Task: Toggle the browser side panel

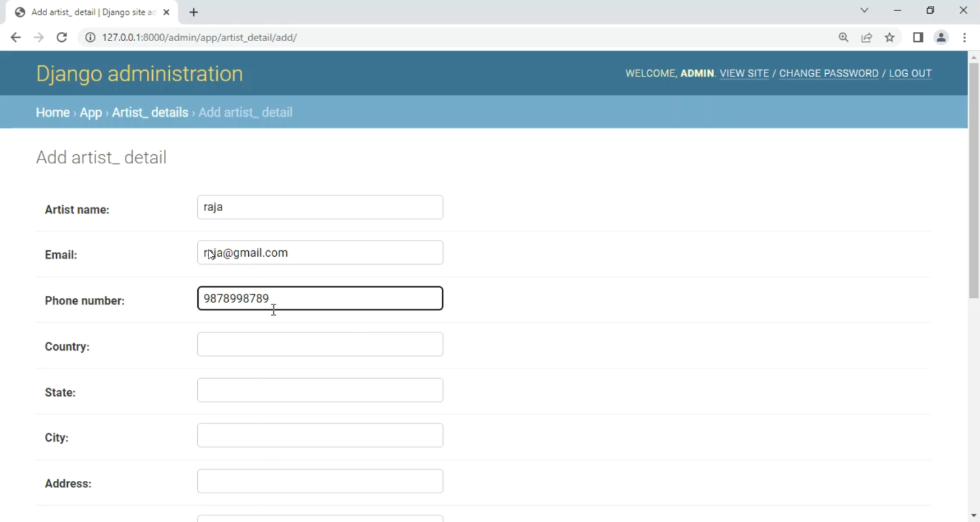Action: (x=918, y=38)
